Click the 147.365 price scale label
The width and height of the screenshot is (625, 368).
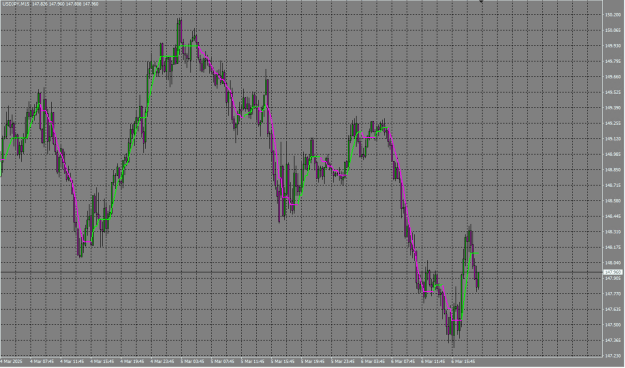click(613, 340)
